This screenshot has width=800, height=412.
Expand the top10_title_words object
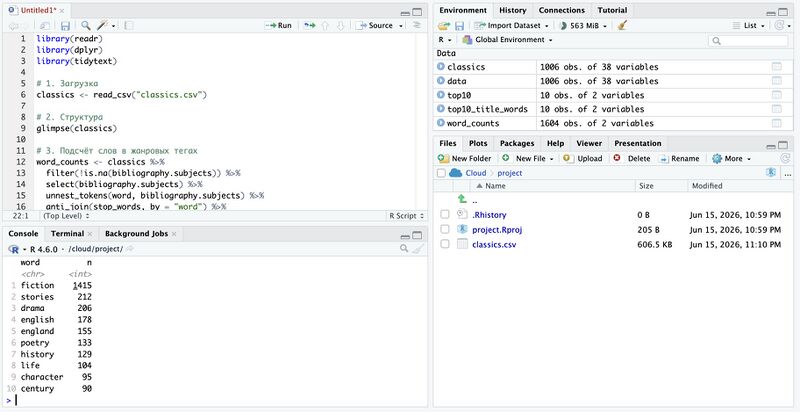441,109
